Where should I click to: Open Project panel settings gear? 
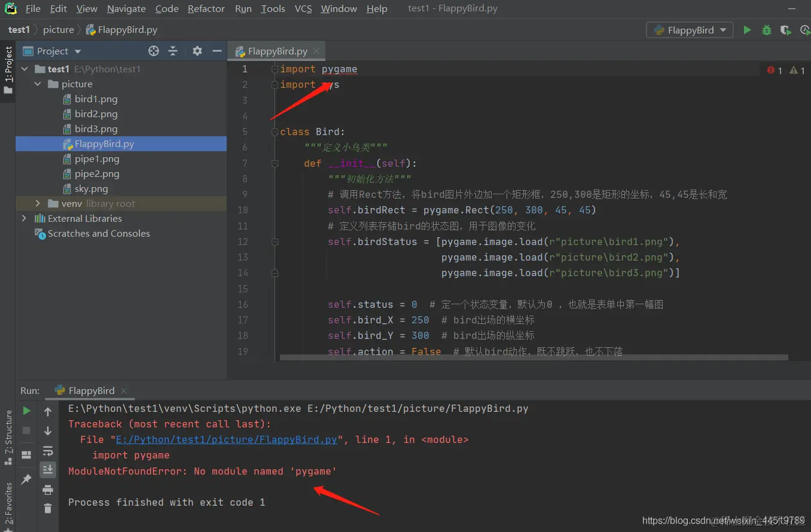[197, 51]
